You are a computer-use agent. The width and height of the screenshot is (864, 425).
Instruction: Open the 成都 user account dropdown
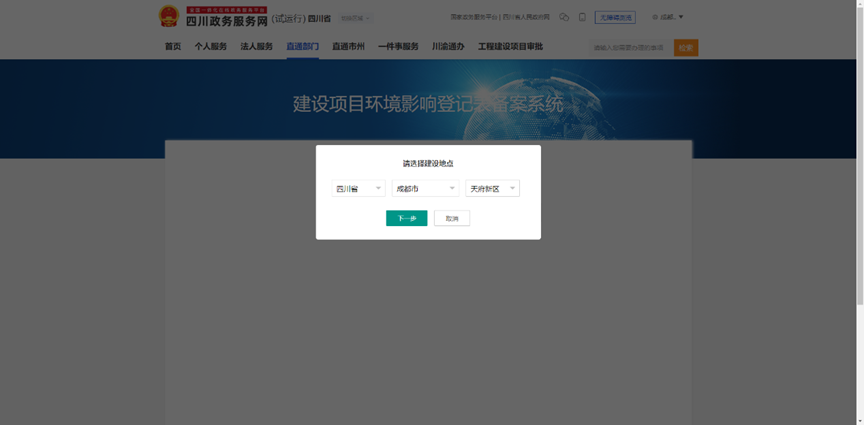[x=668, y=17]
